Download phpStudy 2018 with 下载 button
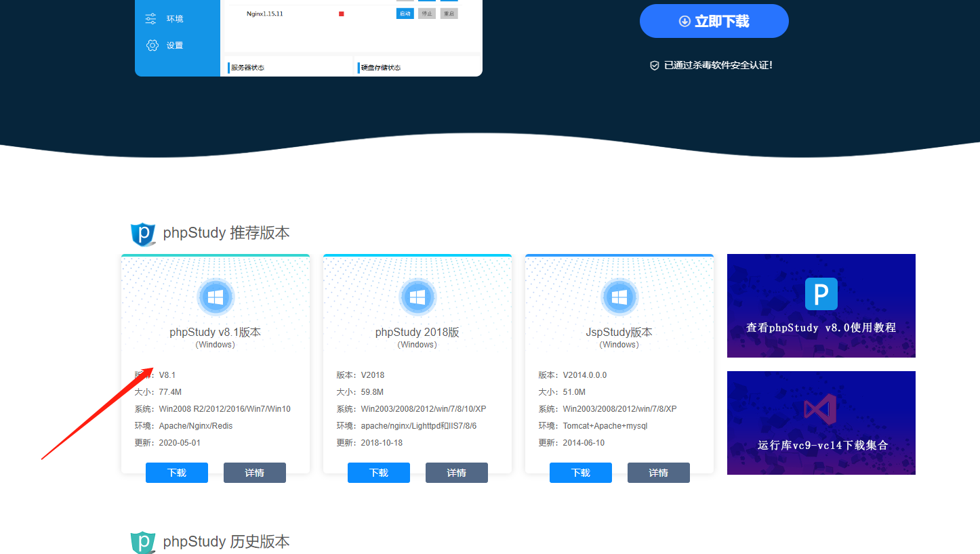This screenshot has height=554, width=980. click(x=379, y=473)
